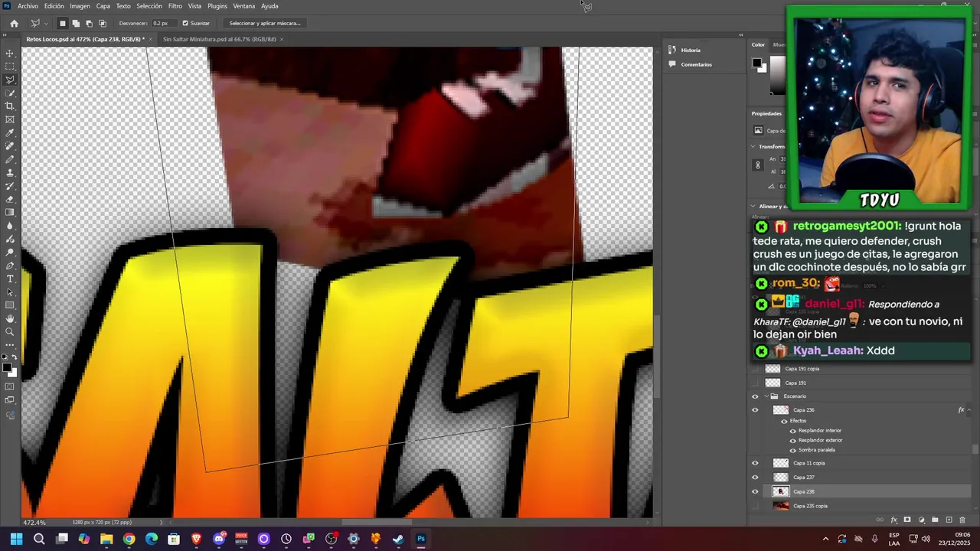Select the Eraser tool
The width and height of the screenshot is (980, 551).
point(10,199)
